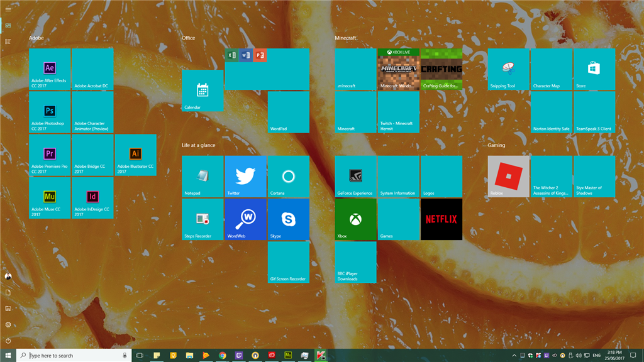Image resolution: width=644 pixels, height=362 pixels.
Task: Open the Store tile
Action: click(x=594, y=69)
